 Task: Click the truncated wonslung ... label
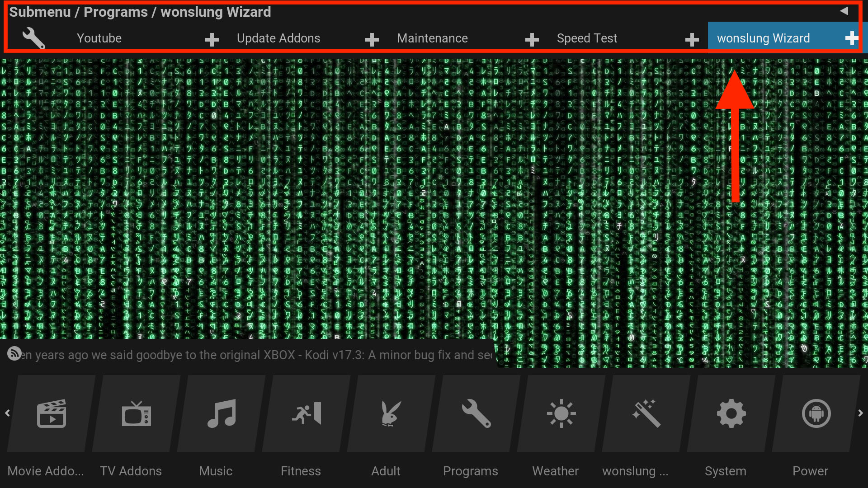(635, 471)
